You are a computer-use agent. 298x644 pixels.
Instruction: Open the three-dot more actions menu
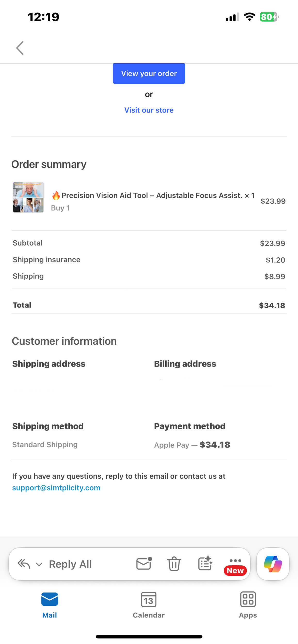[235, 561]
